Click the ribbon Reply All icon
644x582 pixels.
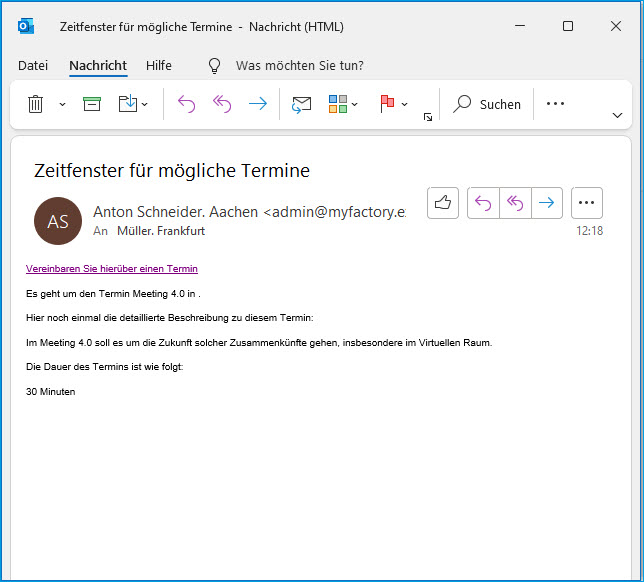point(221,104)
